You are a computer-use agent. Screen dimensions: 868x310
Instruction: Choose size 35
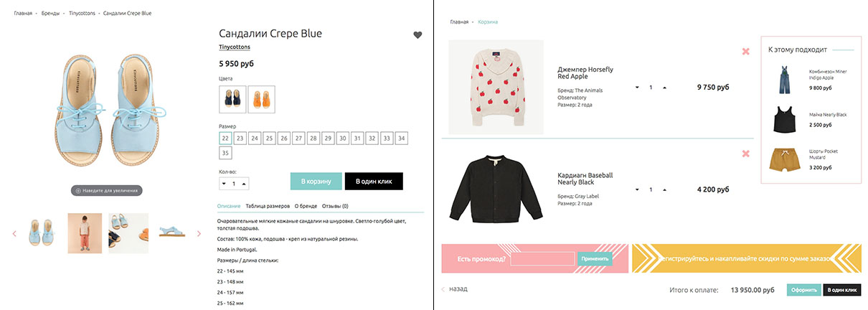(225, 153)
